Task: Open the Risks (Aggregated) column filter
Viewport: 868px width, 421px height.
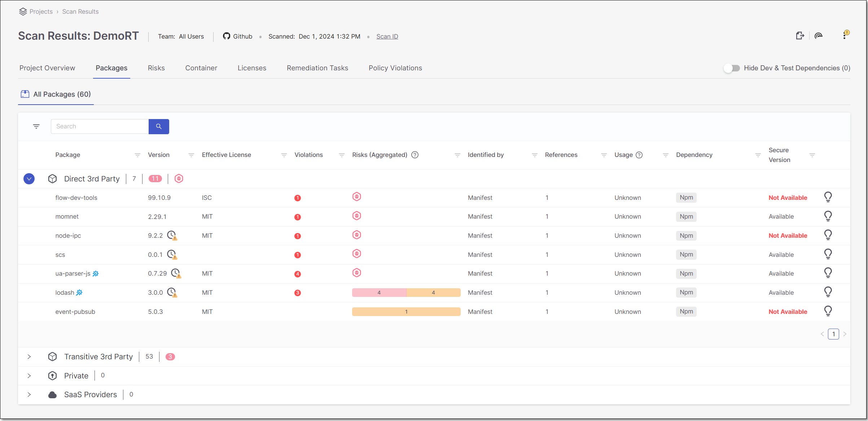Action: 457,155
